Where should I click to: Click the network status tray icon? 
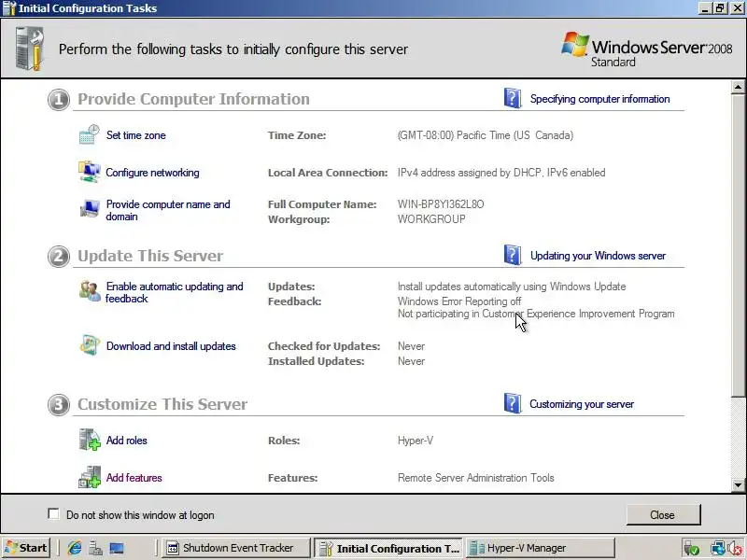tap(717, 548)
